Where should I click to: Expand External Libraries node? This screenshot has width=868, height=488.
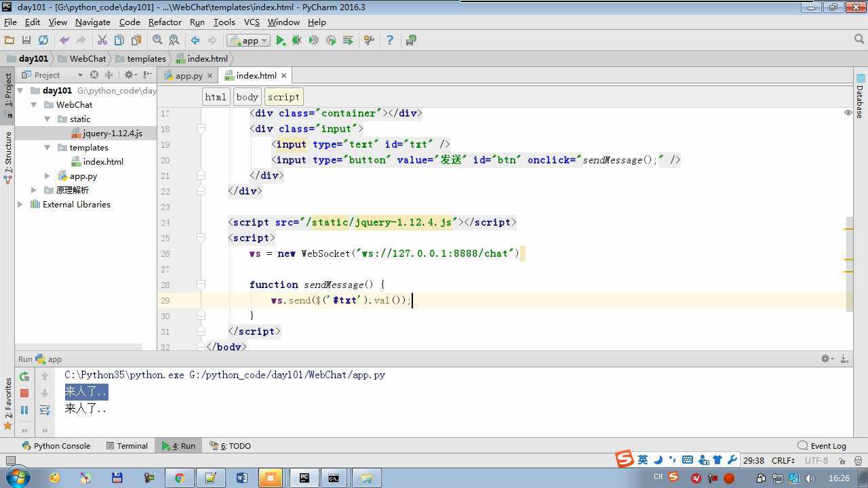point(20,204)
